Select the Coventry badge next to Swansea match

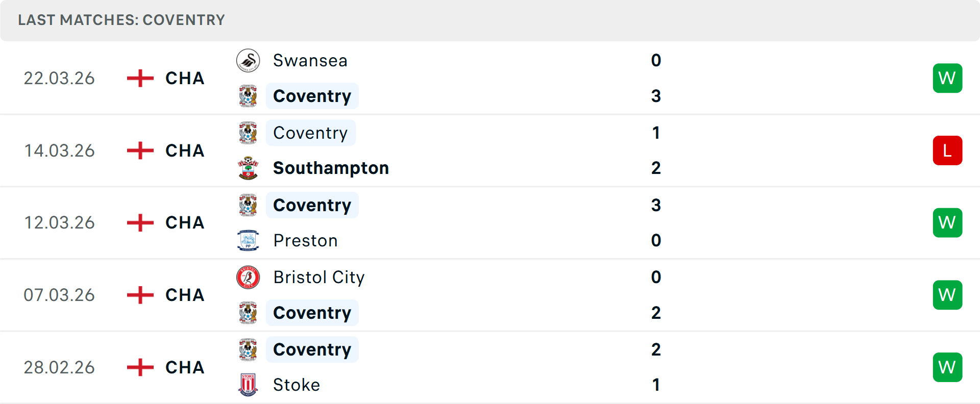249,95
